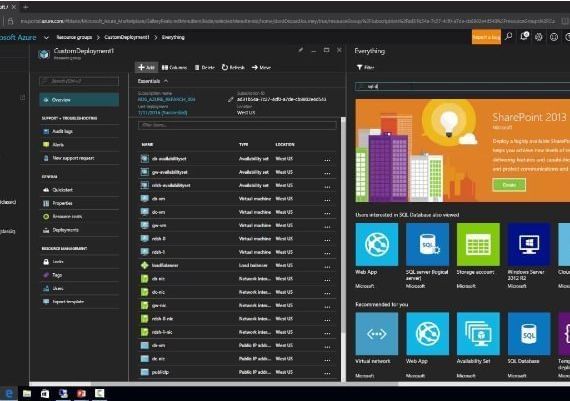Open the subscription name link
This screenshot has height=401, width=570.
point(166,99)
